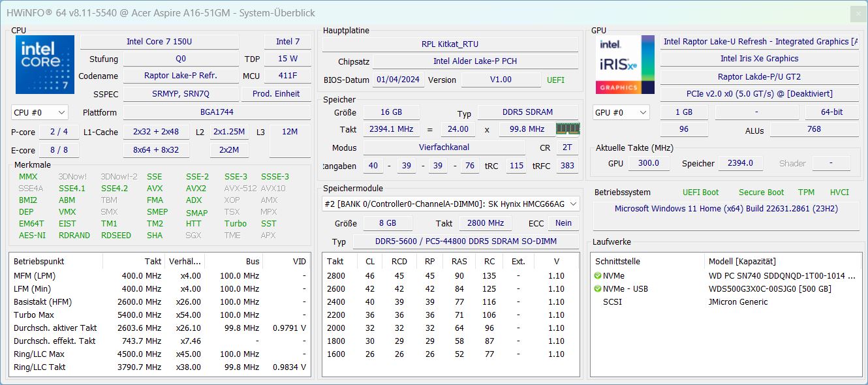Click the BGA1744 Plattform field

217,112
